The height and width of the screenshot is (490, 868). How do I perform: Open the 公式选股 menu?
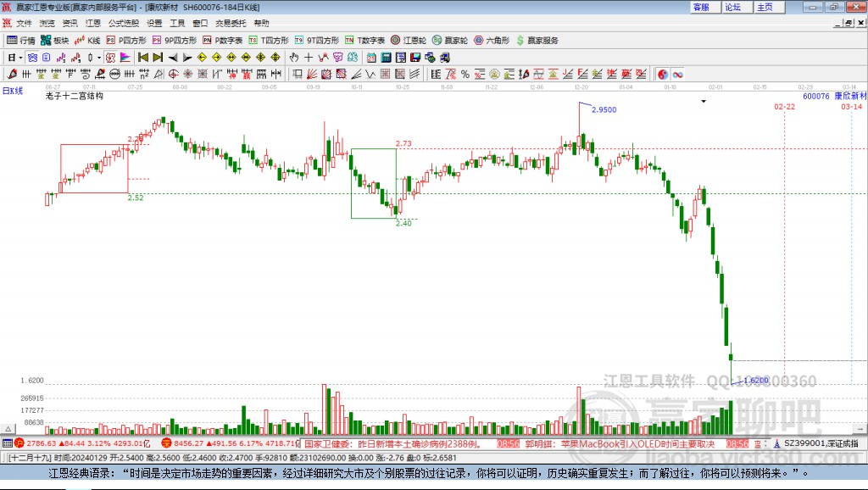click(x=124, y=23)
